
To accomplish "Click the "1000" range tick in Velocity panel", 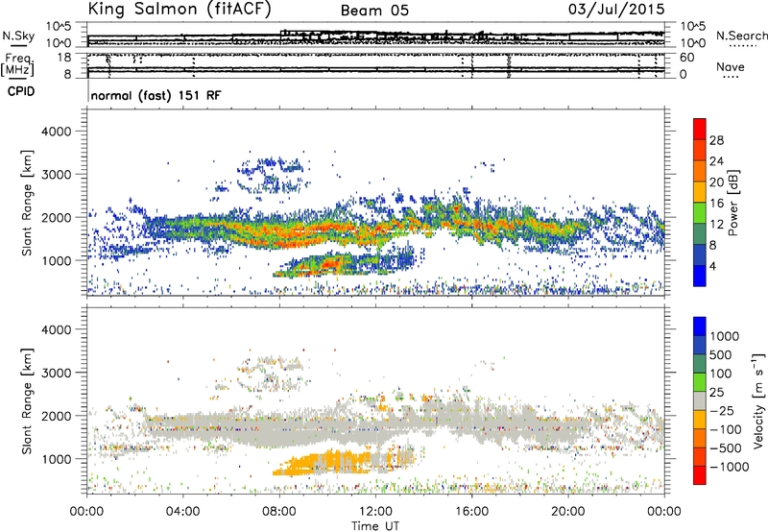I will click(56, 459).
